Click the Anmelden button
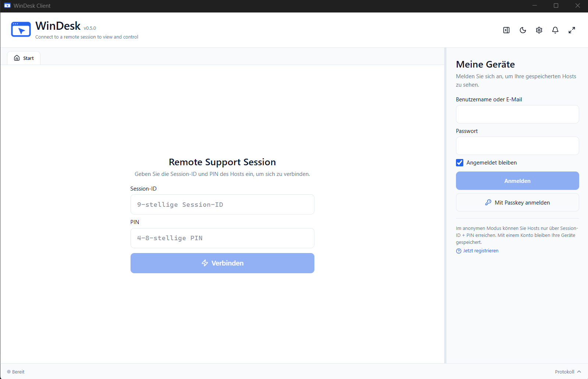 click(517, 181)
